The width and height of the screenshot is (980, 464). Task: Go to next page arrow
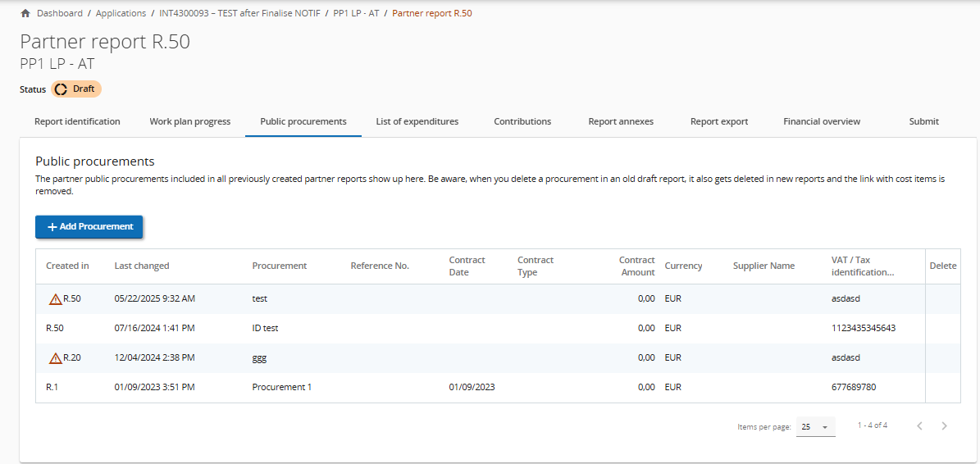pos(944,425)
